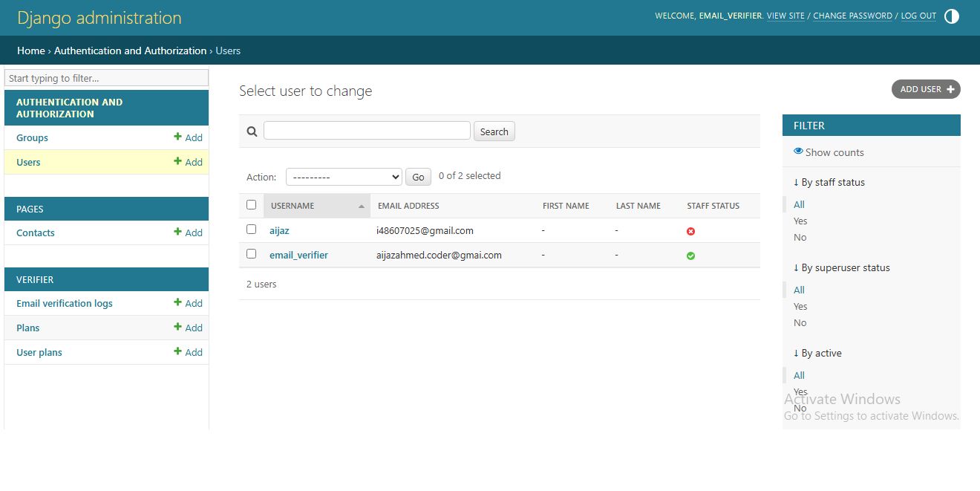This screenshot has width=980, height=491.
Task: Add a new group via Groups Add
Action: (x=188, y=137)
